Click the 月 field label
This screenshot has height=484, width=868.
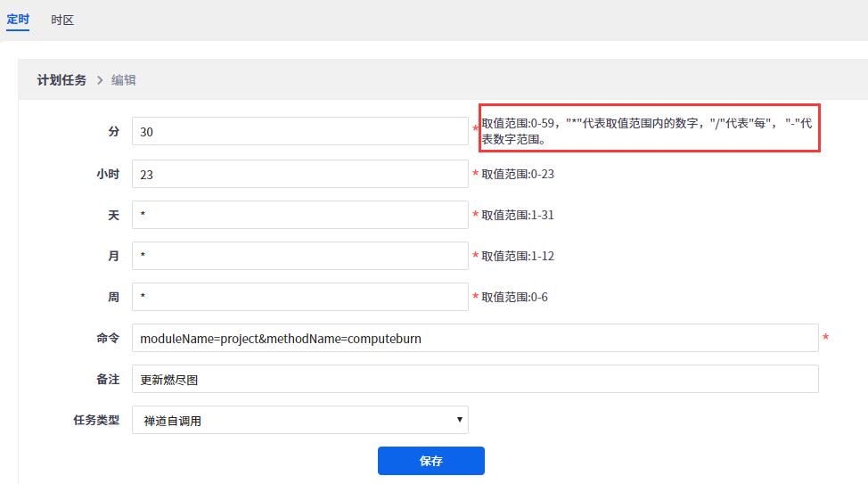point(113,256)
